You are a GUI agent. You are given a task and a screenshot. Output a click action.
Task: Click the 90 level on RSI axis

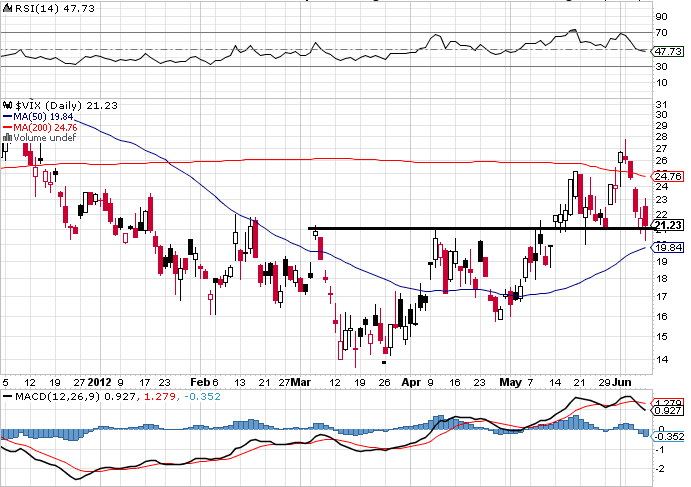click(x=661, y=17)
